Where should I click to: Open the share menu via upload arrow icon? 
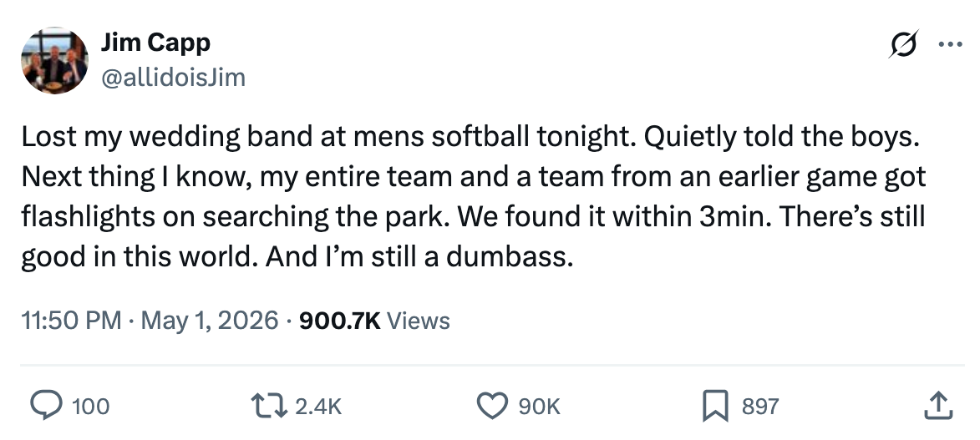pyautogui.click(x=939, y=406)
